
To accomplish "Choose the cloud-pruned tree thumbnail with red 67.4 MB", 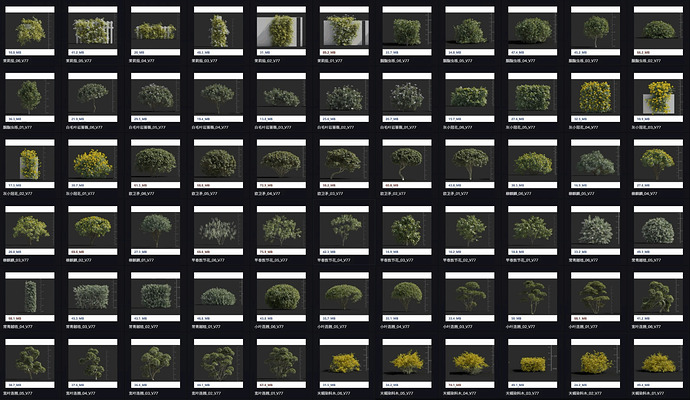I will click(x=281, y=363).
